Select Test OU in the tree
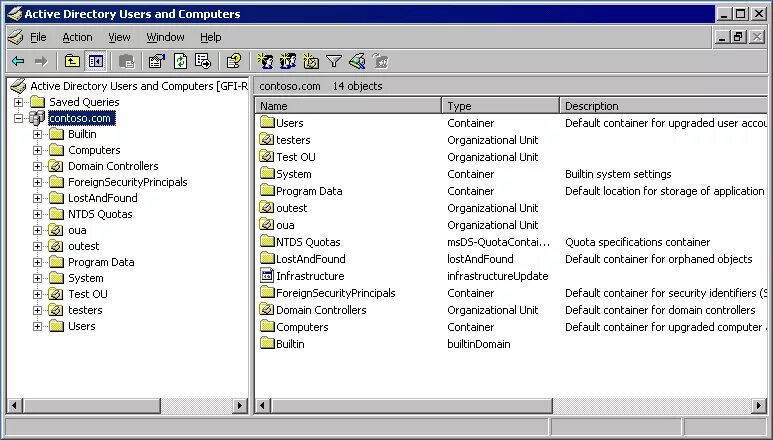The image size is (773, 440). click(x=88, y=294)
